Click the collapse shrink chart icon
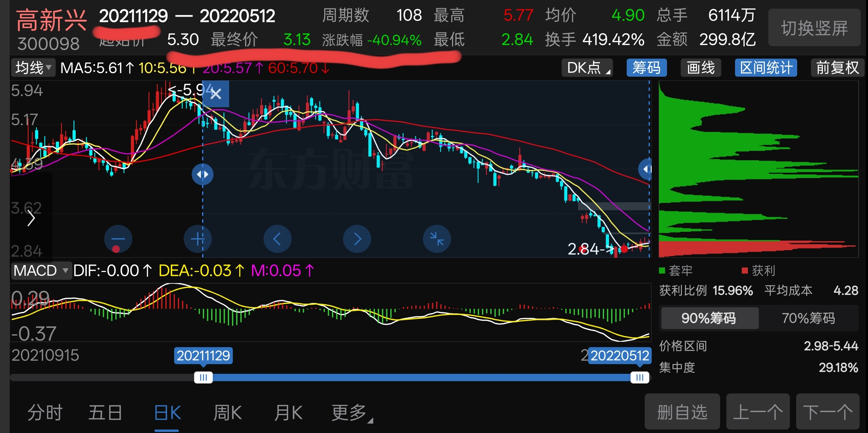 click(x=436, y=239)
